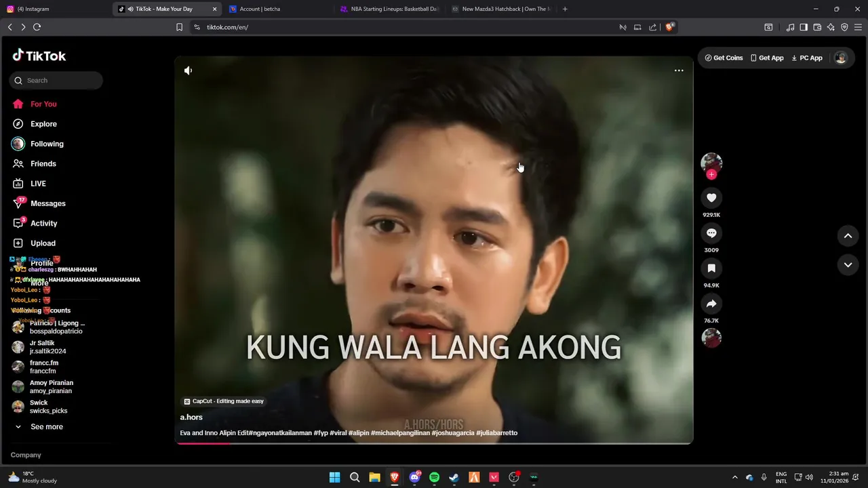Image resolution: width=868 pixels, height=488 pixels.
Task: Switch to the Account | betcha tab
Action: tap(279, 9)
